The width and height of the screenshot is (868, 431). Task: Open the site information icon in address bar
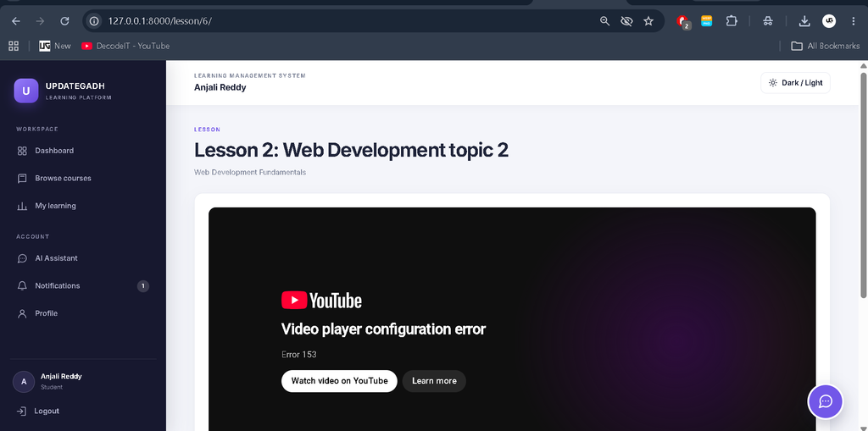pos(95,21)
